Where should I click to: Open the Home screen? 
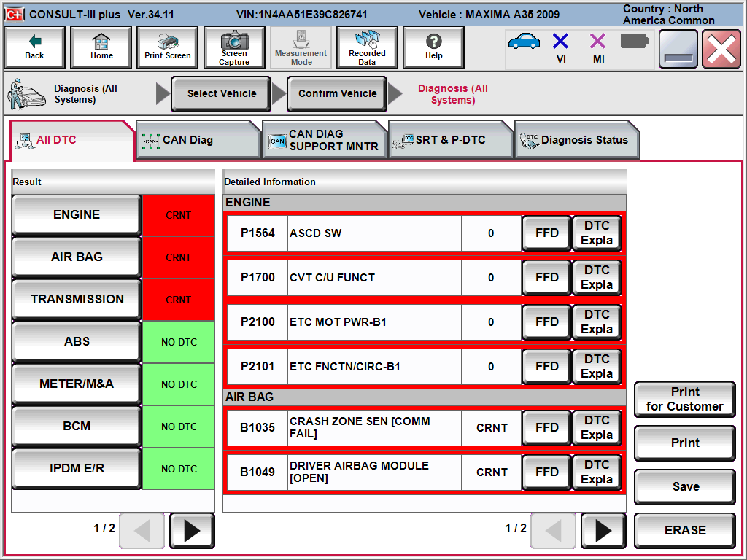[x=101, y=47]
